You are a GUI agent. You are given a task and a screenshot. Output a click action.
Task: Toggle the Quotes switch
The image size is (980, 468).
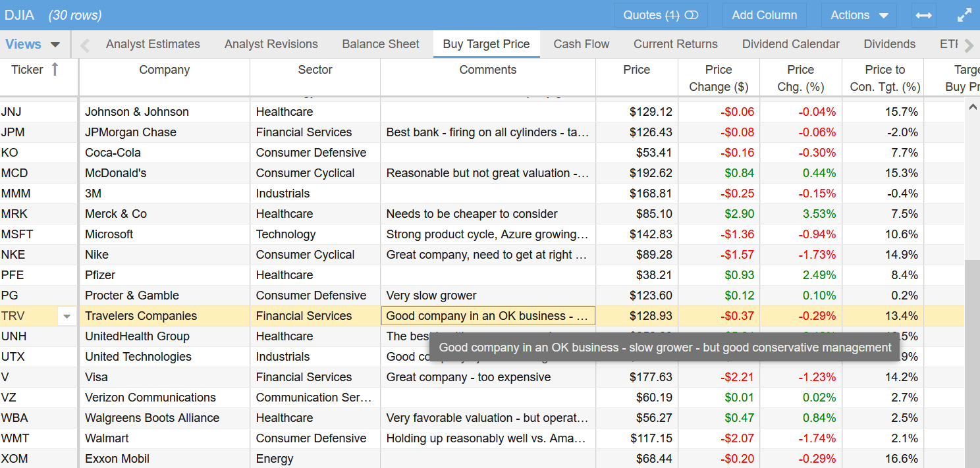pos(691,15)
